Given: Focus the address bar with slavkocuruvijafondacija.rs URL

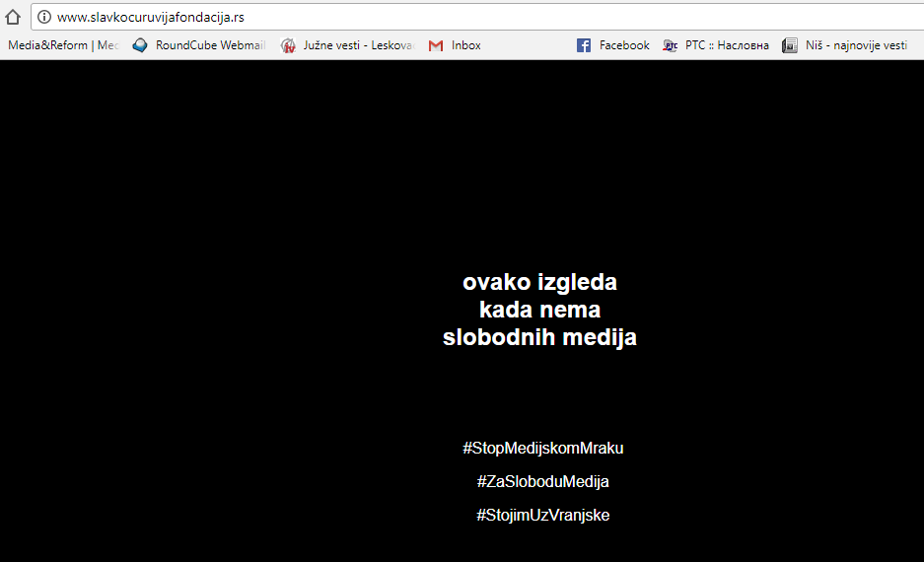Looking at the screenshot, I should point(394,17).
